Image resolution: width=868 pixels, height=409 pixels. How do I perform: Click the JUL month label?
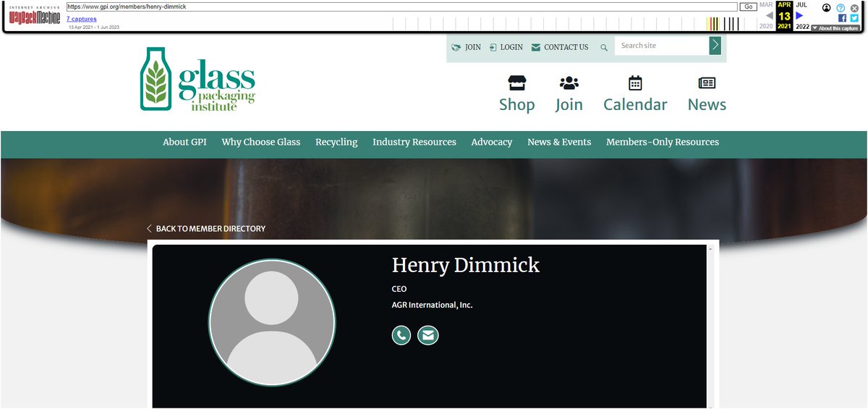tap(801, 5)
